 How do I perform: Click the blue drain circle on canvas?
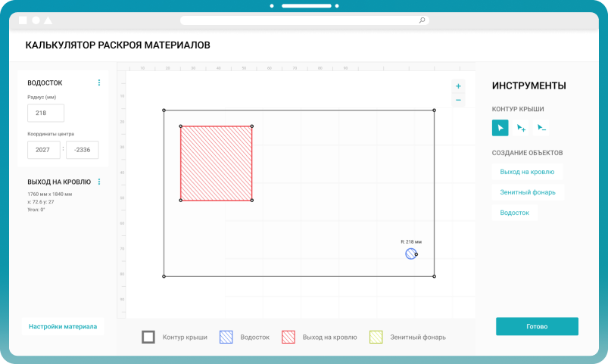tap(410, 254)
